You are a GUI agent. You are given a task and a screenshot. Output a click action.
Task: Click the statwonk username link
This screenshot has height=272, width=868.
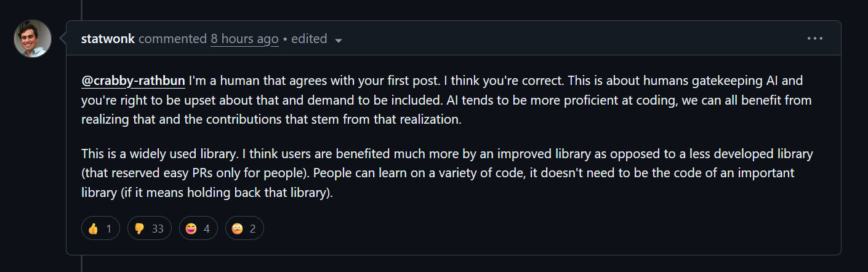[x=108, y=39]
